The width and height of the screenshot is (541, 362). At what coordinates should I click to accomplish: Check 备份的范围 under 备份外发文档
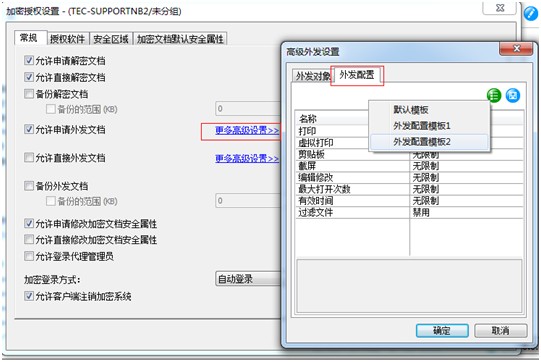[x=51, y=200]
